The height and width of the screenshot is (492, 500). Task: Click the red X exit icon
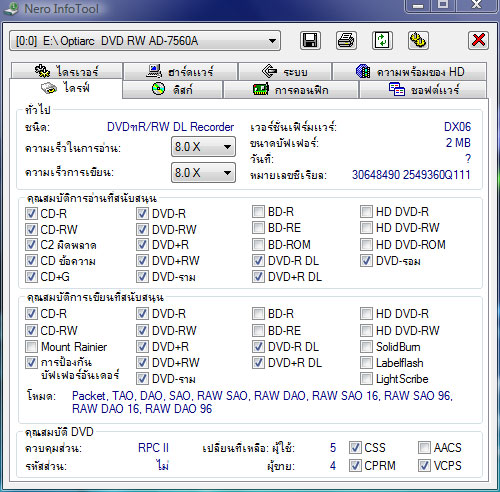pos(478,41)
